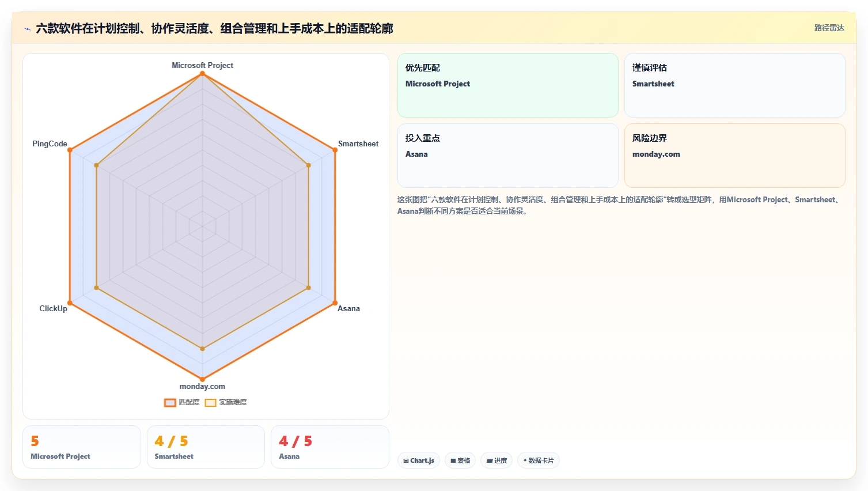Click the Asana radar axis label
The width and height of the screenshot is (868, 491).
pos(348,308)
